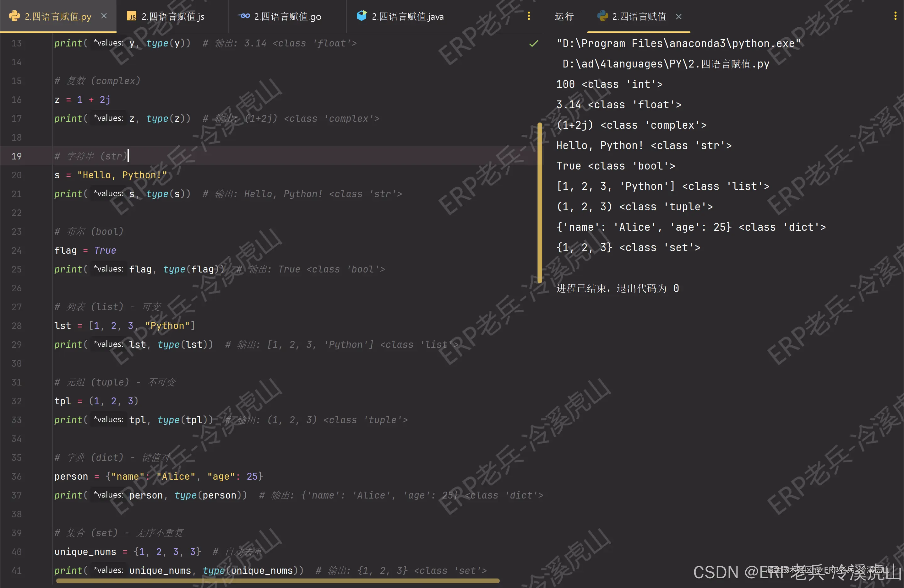Close the run output console tab
This screenshot has height=588, width=904.
coord(679,16)
